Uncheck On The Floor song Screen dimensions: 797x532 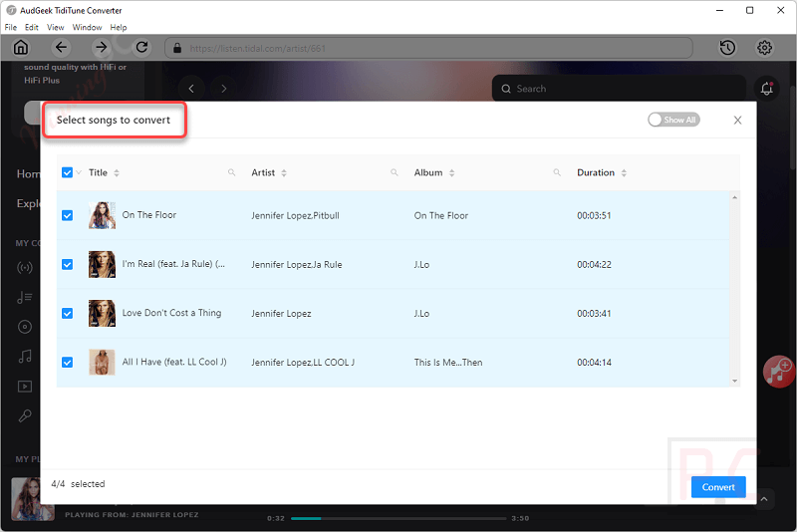[x=67, y=215]
